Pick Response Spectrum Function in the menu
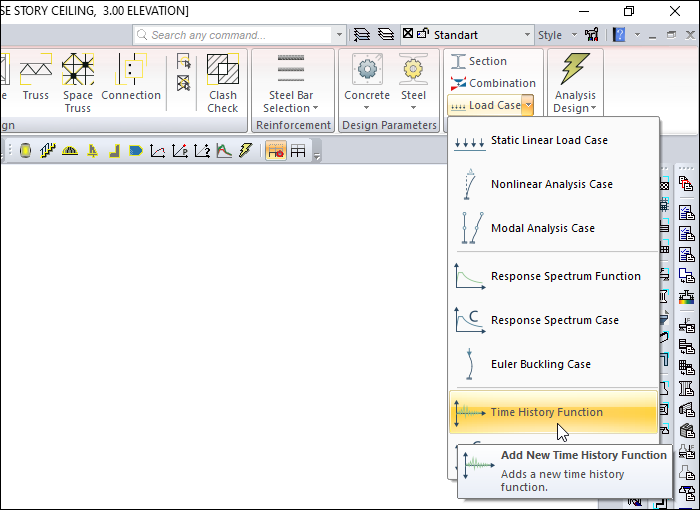The width and height of the screenshot is (700, 510). [565, 276]
